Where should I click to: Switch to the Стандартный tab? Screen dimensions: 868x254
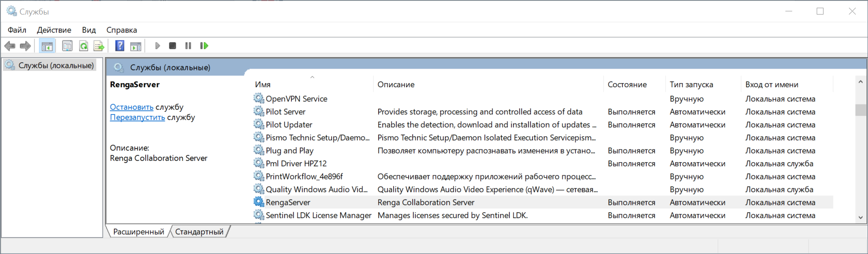click(199, 232)
